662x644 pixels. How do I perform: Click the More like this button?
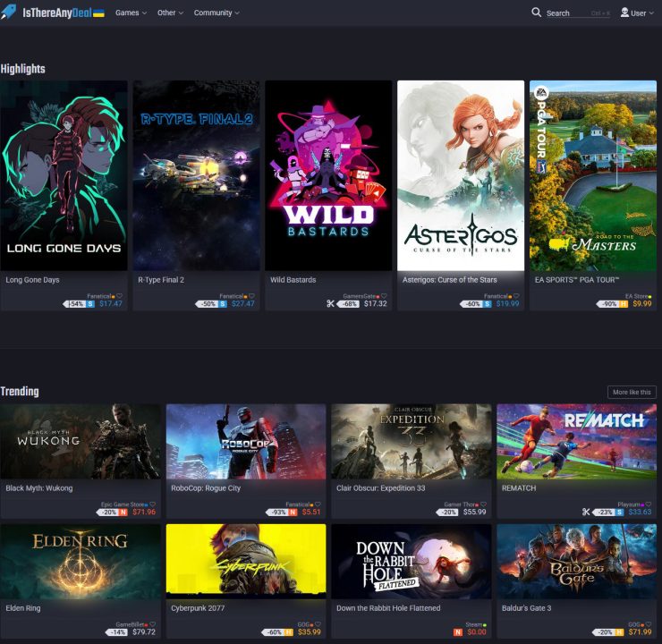point(632,392)
